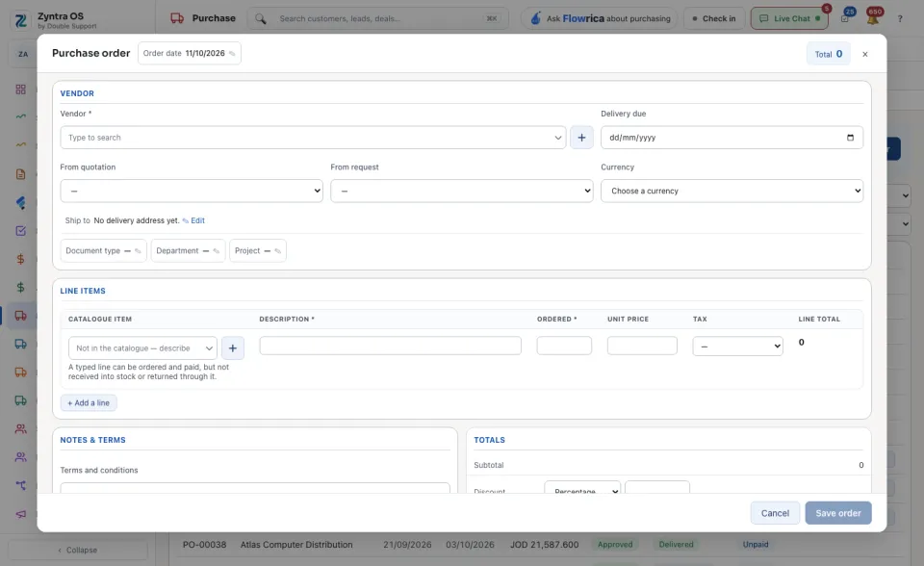This screenshot has width=924, height=566.
Task: Click the Zyntra OS logo icon
Action: pyautogui.click(x=20, y=20)
